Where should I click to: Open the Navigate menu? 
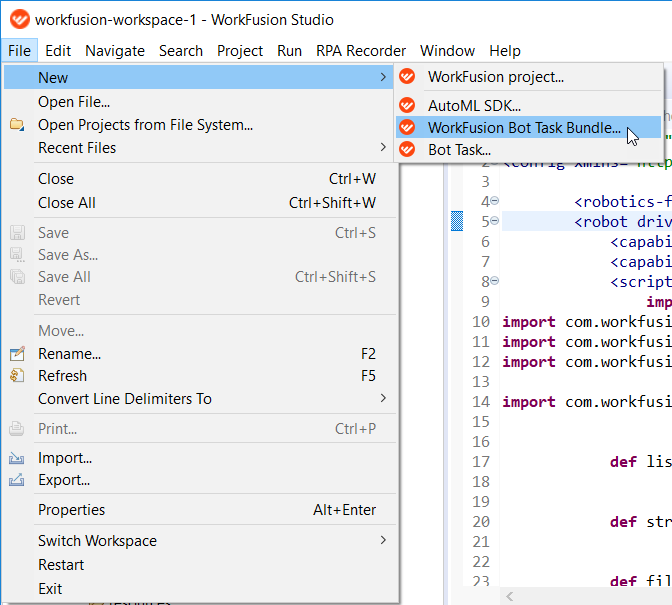click(115, 51)
